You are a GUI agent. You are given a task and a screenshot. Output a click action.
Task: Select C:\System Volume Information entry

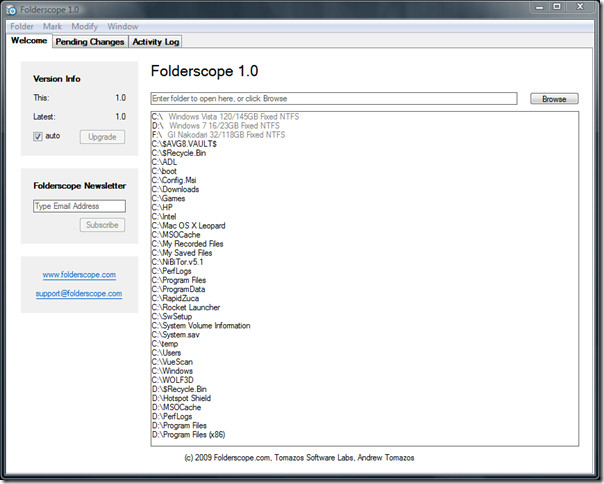201,326
